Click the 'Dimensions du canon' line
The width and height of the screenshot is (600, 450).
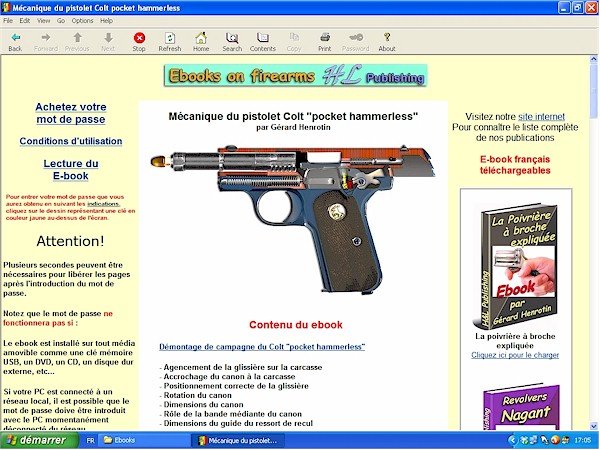coord(203,404)
